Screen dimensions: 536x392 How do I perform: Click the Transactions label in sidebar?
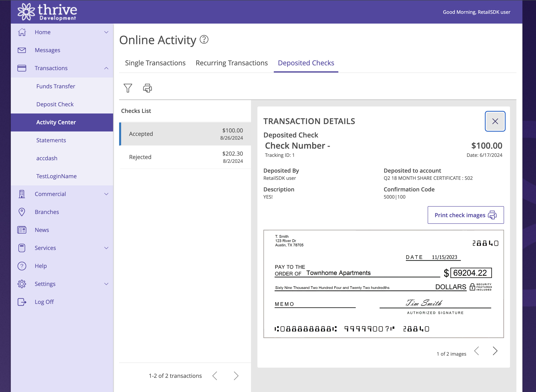51,68
